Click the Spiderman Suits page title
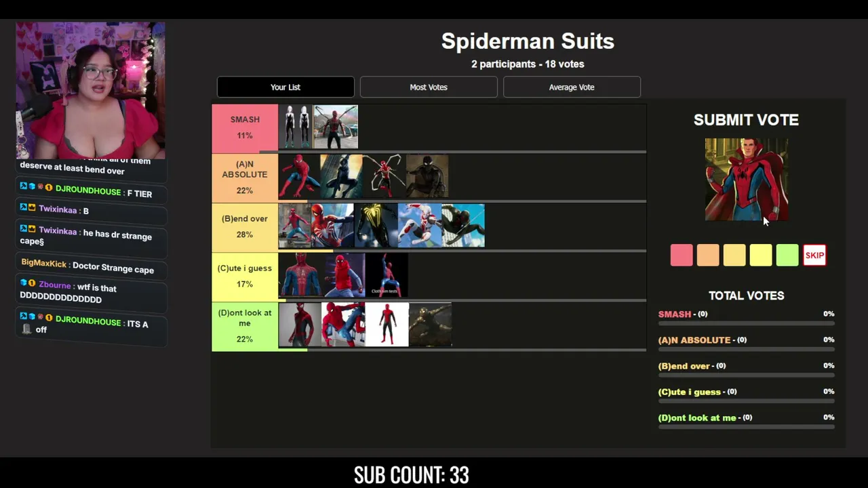 (x=528, y=41)
